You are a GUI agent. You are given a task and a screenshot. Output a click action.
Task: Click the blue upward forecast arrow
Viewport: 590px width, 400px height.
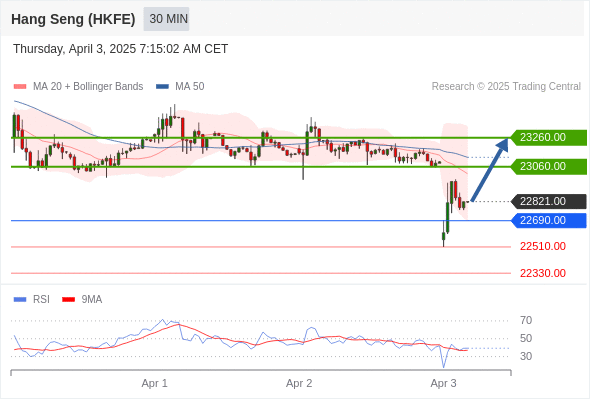click(x=489, y=170)
